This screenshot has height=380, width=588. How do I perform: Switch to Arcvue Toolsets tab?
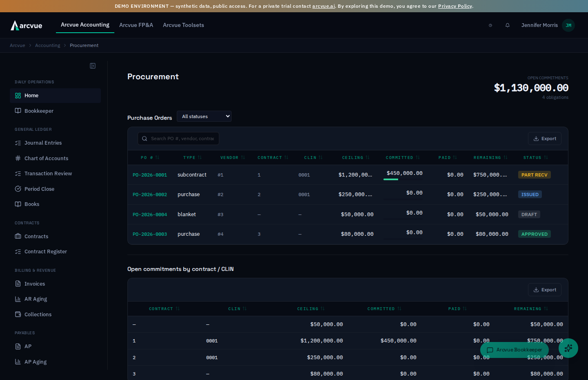[x=183, y=25]
